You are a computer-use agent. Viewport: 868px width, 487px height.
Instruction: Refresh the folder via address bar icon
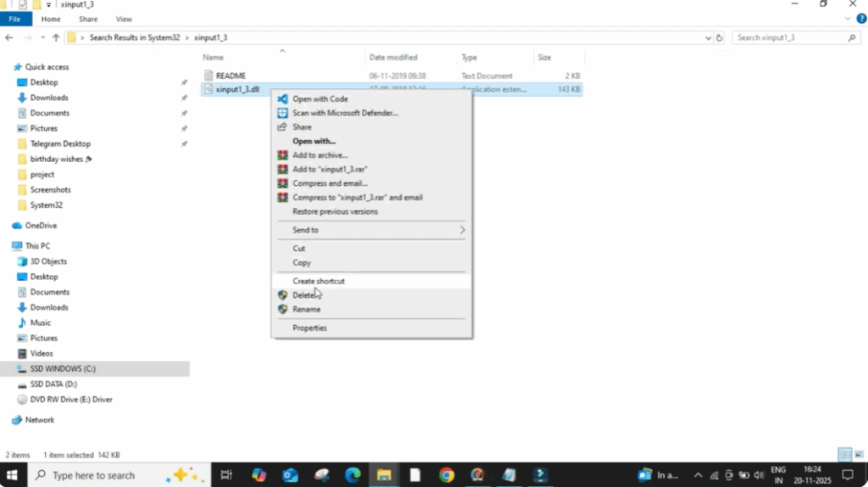(x=720, y=38)
